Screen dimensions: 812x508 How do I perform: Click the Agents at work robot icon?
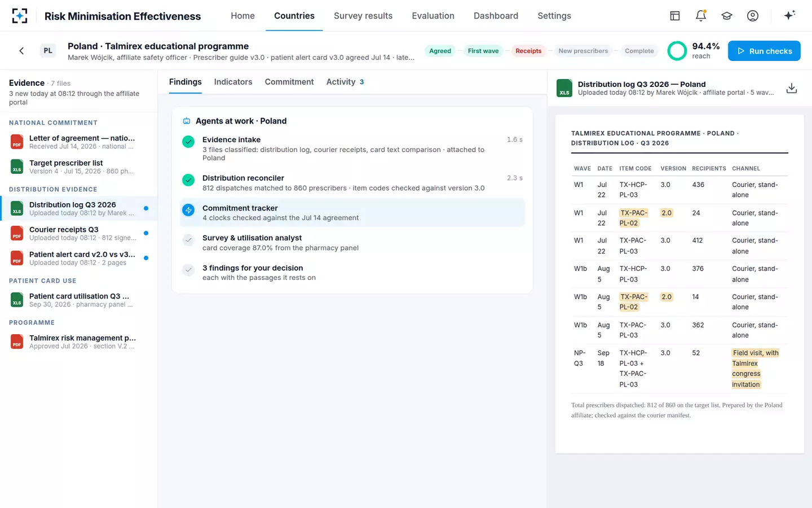tap(187, 121)
